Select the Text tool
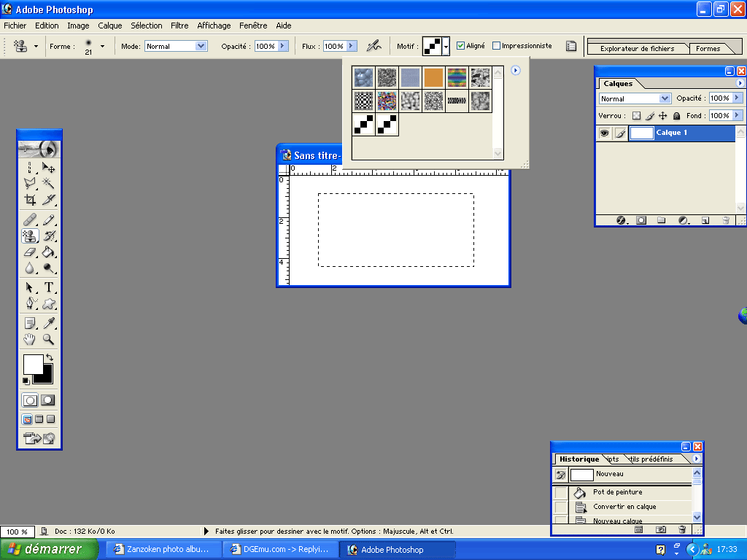The height and width of the screenshot is (560, 747). [49, 287]
